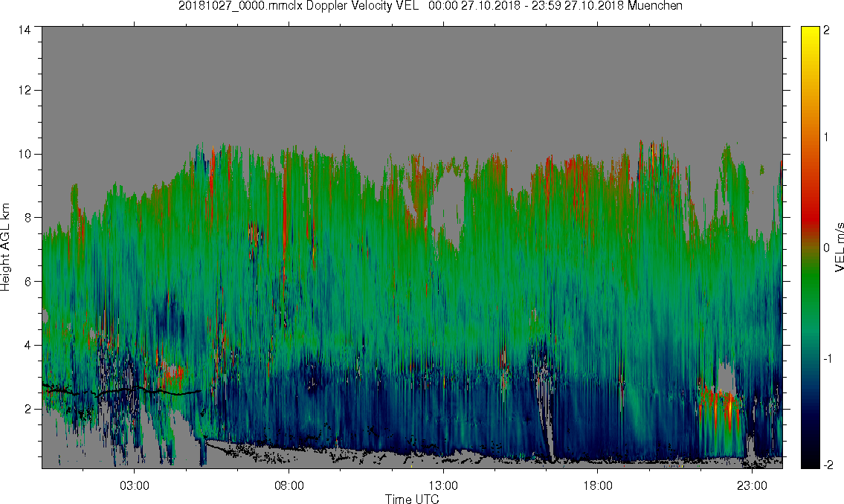
Task: Click the colorbar value -1 label
Action: [828, 359]
